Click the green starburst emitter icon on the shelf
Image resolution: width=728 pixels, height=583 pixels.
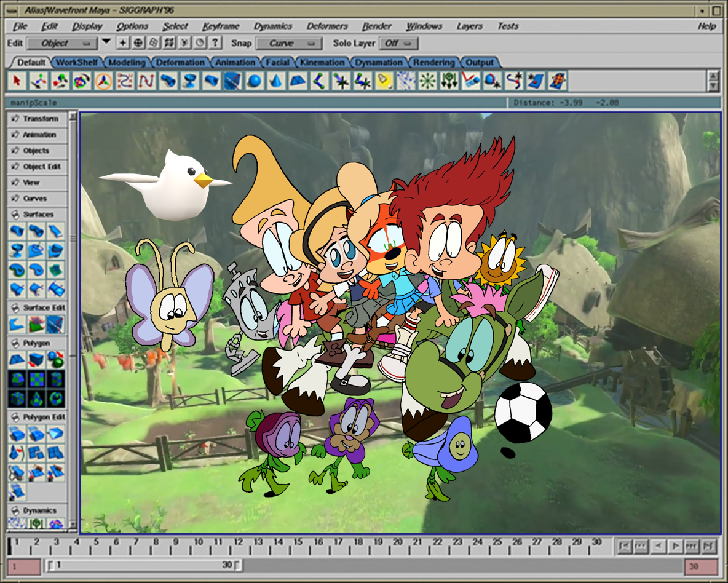pos(427,81)
